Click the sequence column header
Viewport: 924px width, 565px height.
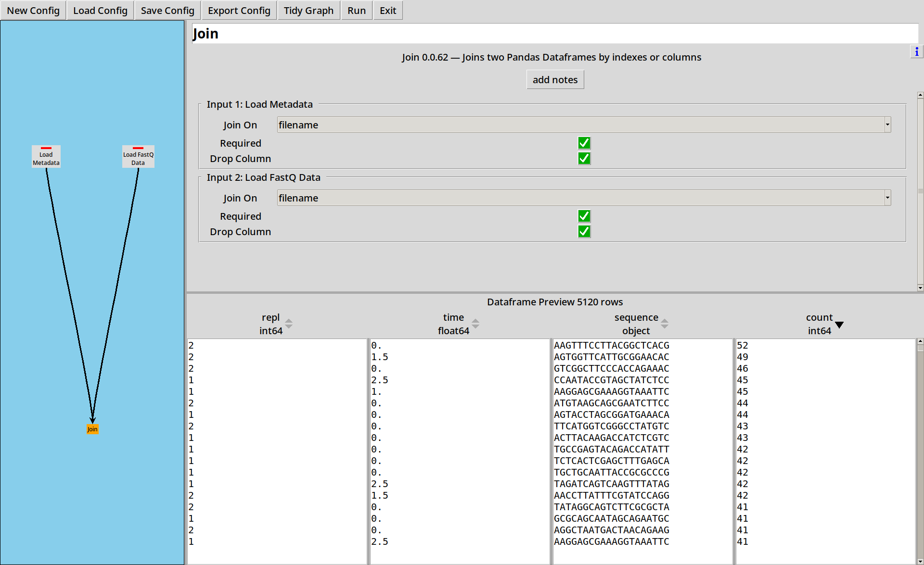point(636,324)
